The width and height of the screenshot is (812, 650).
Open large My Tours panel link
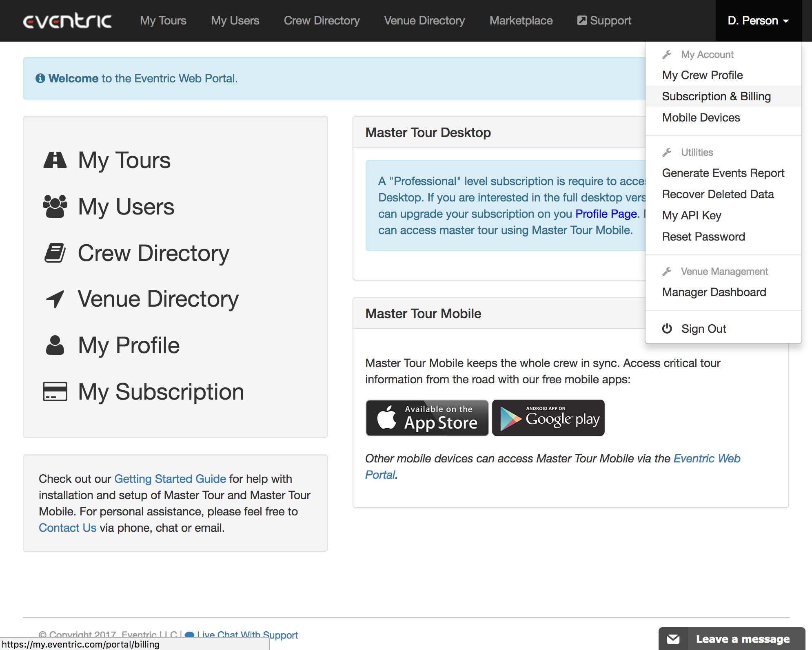tap(124, 160)
